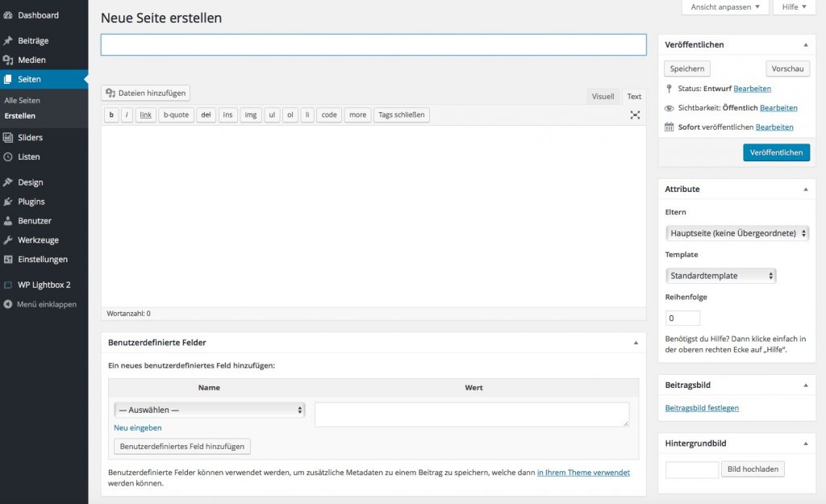Screen dimensions: 826x504
Task: Click the distraction-free fullscreen editor icon
Action: (635, 115)
